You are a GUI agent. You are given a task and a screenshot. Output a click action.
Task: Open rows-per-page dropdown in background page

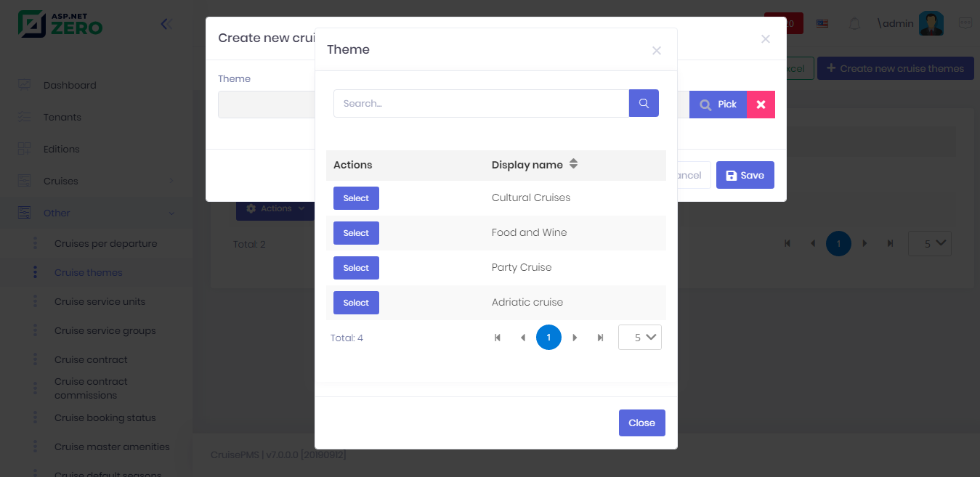tap(930, 243)
